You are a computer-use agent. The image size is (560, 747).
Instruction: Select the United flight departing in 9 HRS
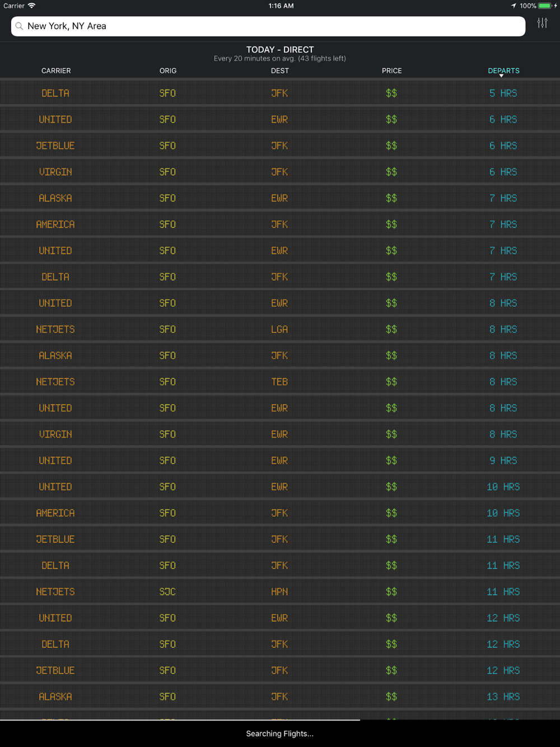tap(280, 460)
